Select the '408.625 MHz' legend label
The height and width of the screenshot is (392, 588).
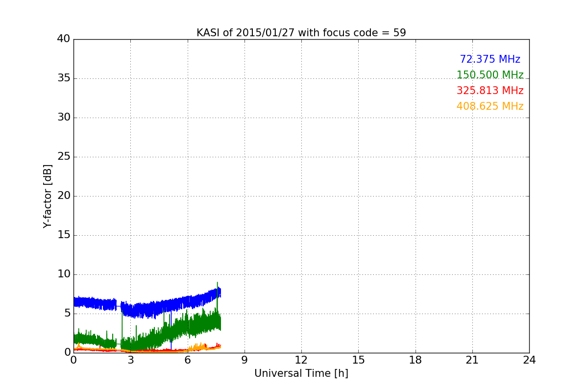pos(490,106)
